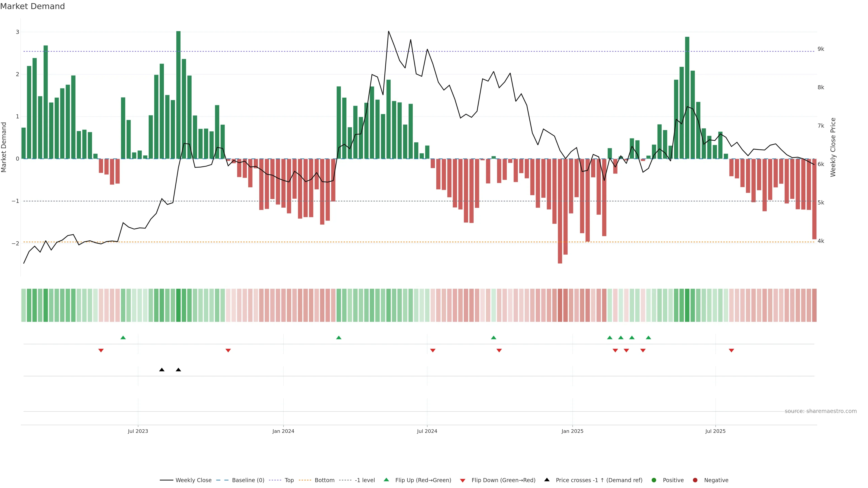Click the Jul 2024 x-axis label
Image resolution: width=868 pixels, height=488 pixels.
click(427, 431)
